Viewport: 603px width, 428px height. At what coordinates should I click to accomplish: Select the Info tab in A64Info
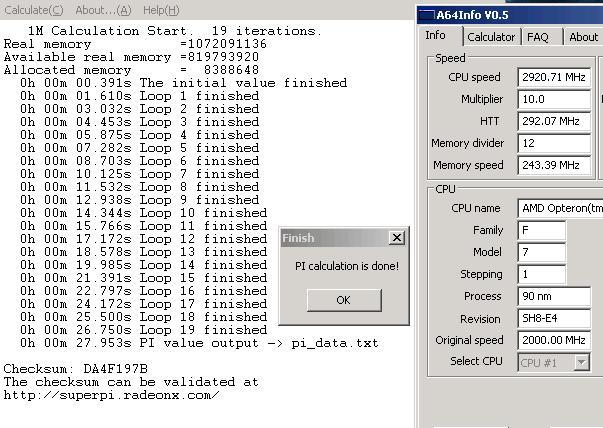tap(436, 35)
